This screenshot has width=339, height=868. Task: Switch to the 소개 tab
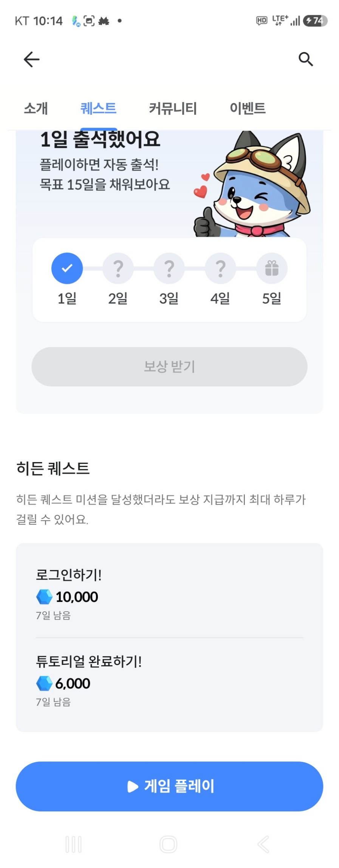click(x=36, y=108)
